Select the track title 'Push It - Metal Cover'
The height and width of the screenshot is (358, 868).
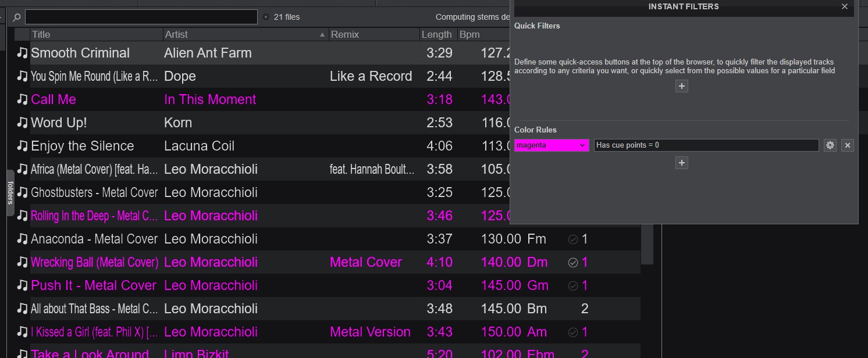point(94,285)
